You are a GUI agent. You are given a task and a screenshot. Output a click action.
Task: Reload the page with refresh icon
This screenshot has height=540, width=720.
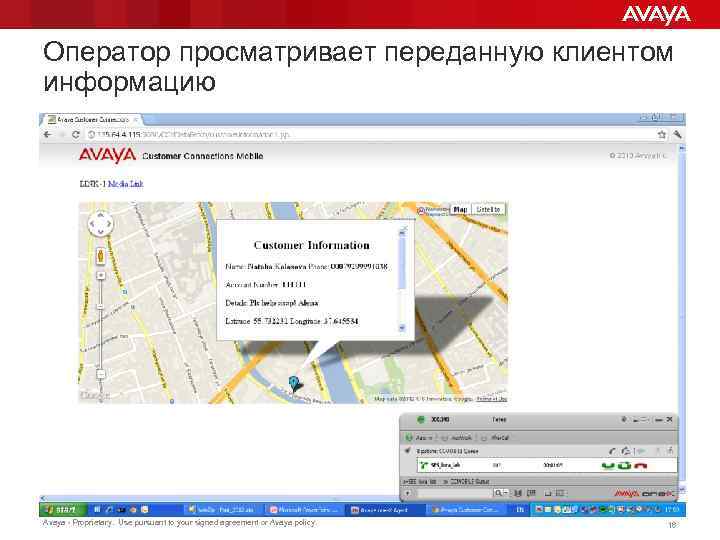pyautogui.click(x=76, y=135)
